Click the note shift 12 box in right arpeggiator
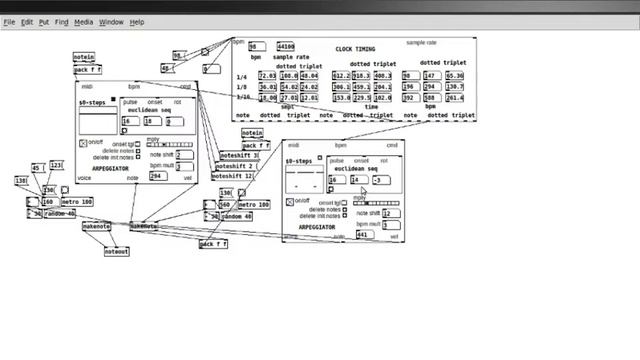Image resolution: width=640 pixels, height=360 pixels. coord(391,213)
